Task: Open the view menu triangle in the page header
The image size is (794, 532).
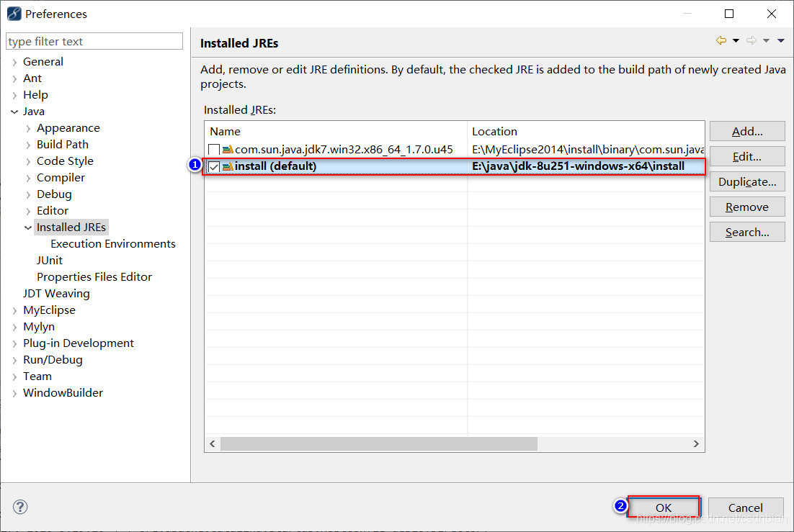Action: point(781,40)
